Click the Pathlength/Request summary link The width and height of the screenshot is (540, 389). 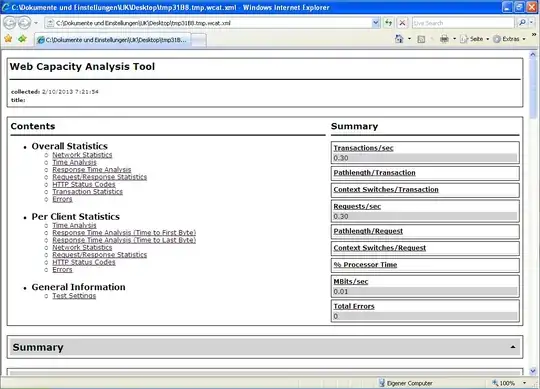368,231
